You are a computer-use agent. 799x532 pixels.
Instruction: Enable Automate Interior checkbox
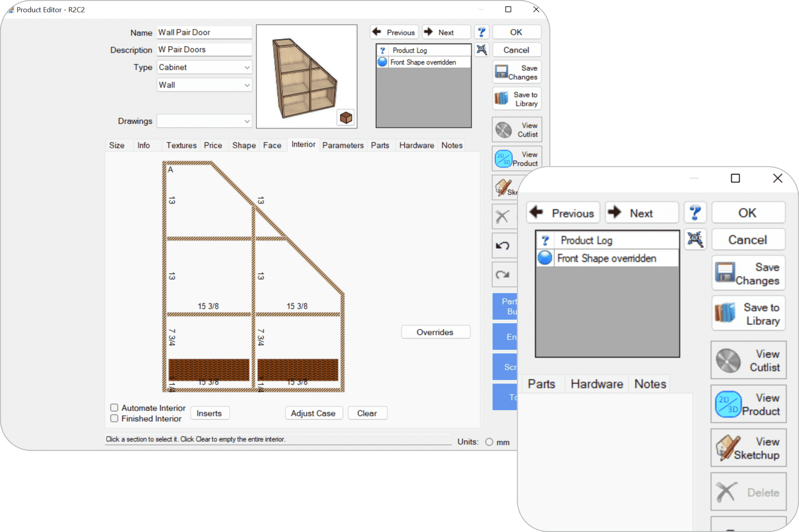115,408
